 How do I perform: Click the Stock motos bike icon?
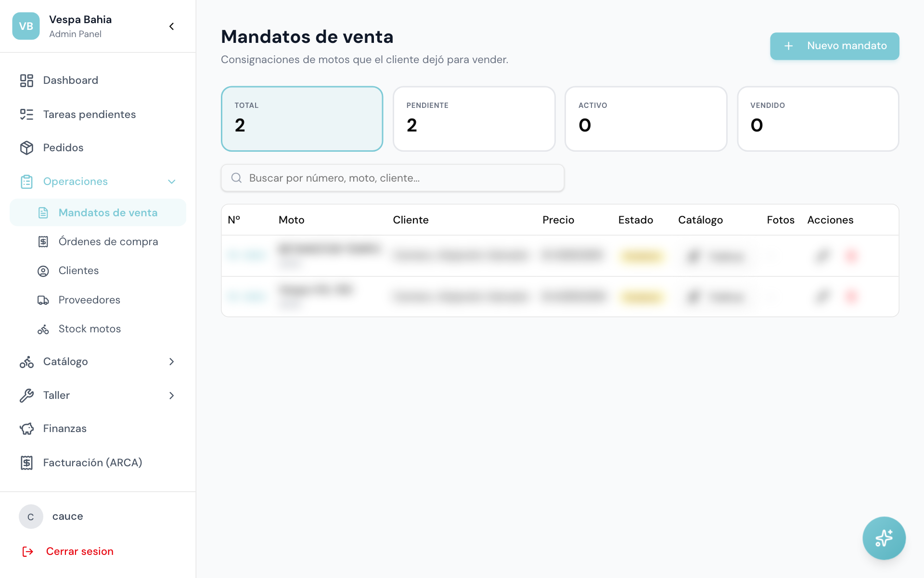coord(43,329)
